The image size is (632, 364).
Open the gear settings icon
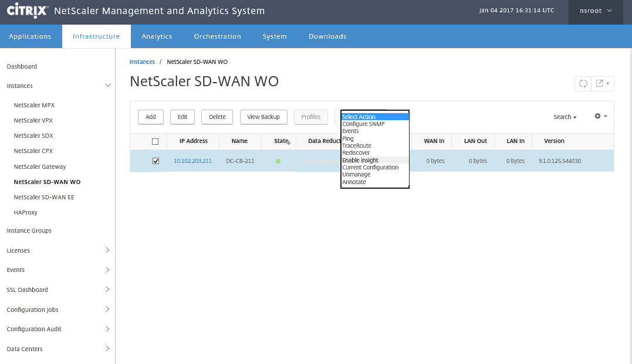pos(600,117)
